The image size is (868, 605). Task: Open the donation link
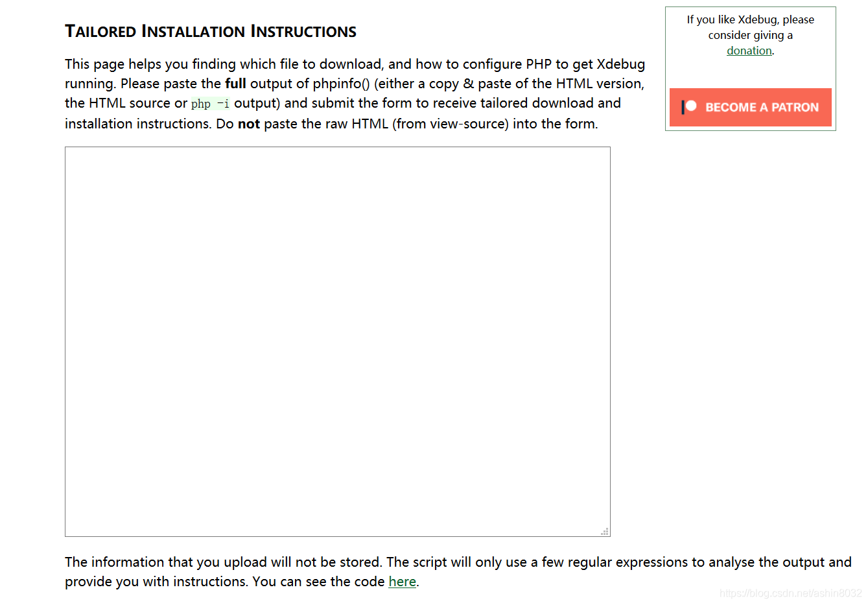(x=749, y=51)
